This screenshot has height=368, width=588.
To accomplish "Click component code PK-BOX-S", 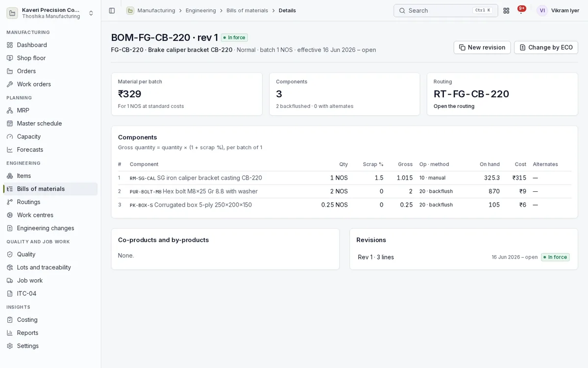I will (141, 205).
